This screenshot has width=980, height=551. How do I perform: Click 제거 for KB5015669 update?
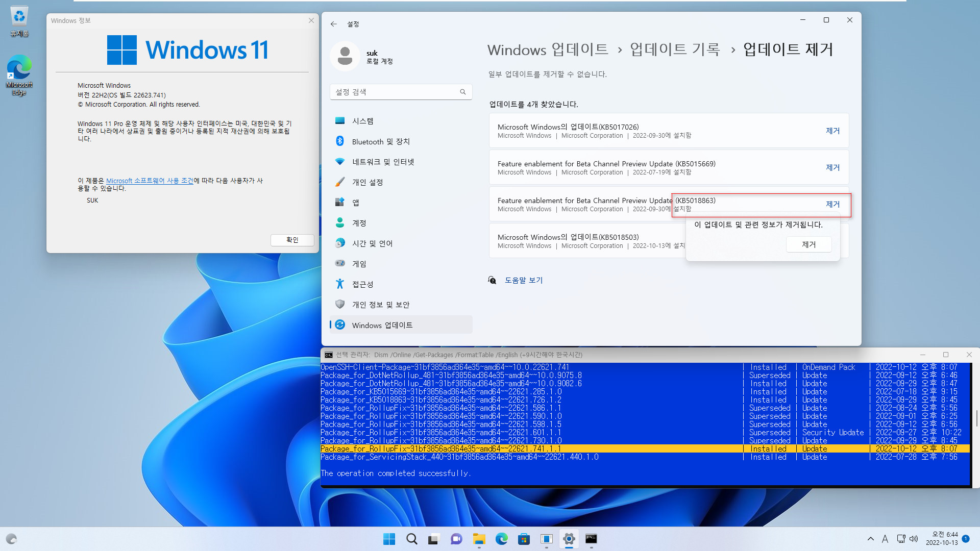(832, 167)
